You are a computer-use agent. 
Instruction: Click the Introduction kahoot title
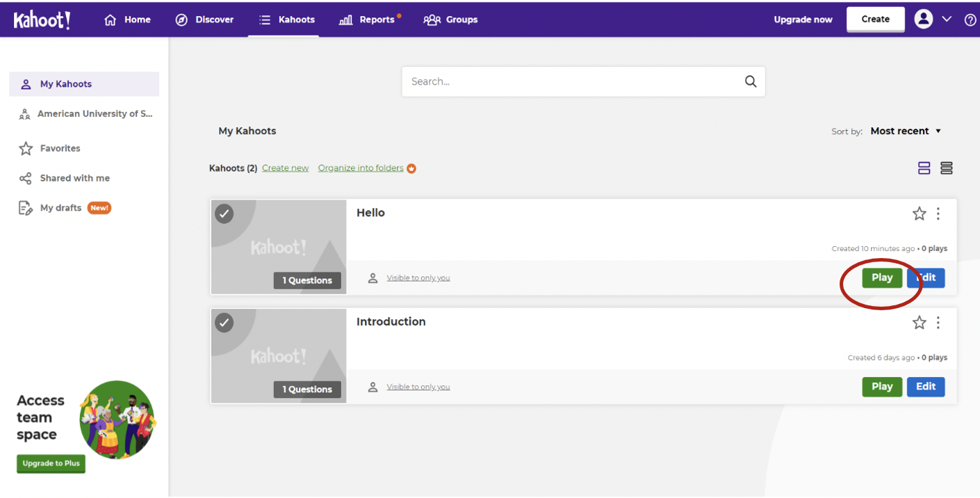point(391,322)
